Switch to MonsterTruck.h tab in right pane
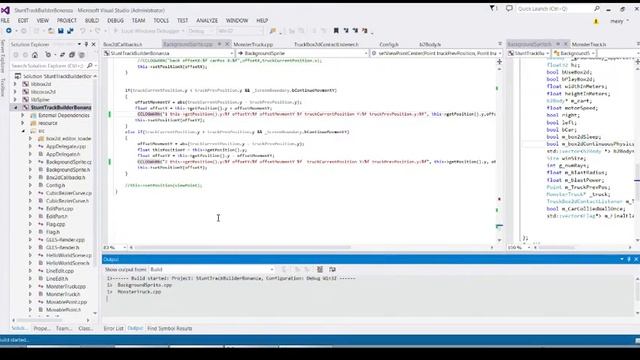 (x=589, y=44)
